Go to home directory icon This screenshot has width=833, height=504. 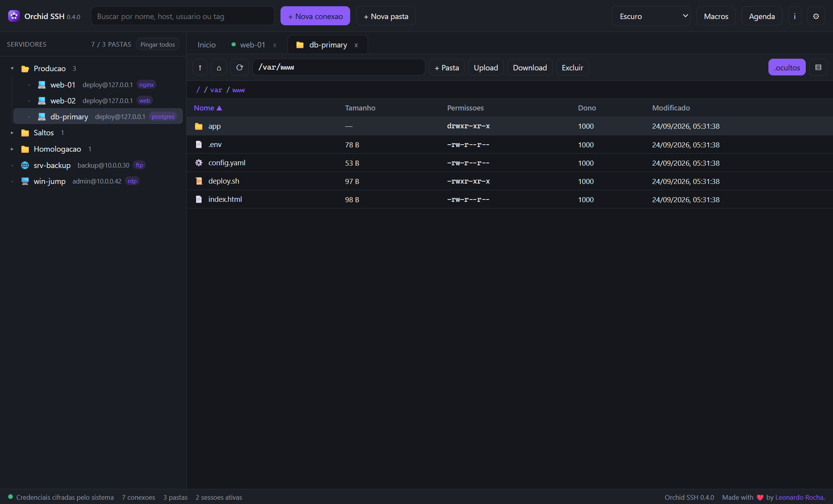219,67
